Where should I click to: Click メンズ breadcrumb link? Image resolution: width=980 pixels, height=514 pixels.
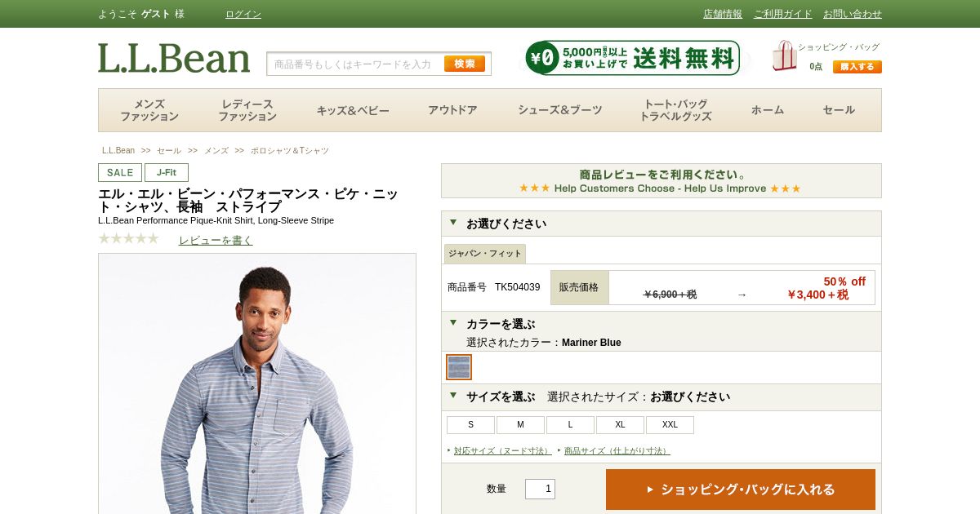click(216, 151)
